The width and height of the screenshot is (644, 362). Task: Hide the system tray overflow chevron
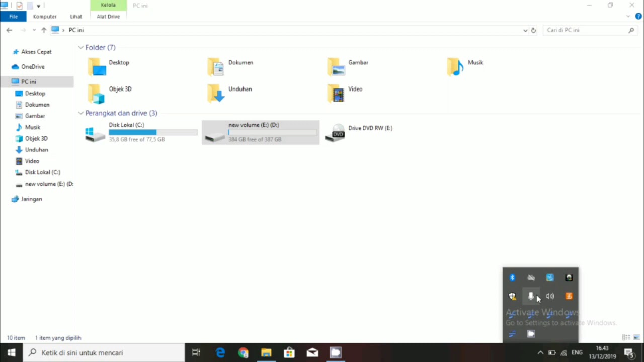[540, 353]
